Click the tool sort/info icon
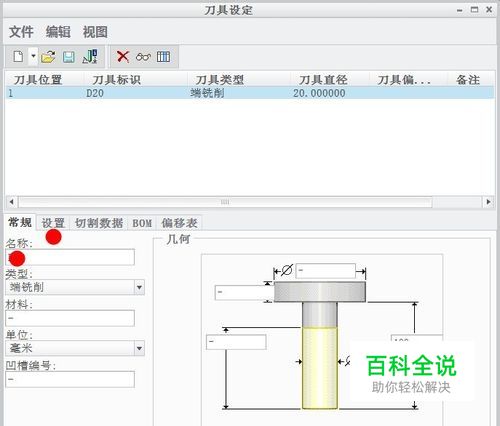The image size is (500, 426). point(90,57)
